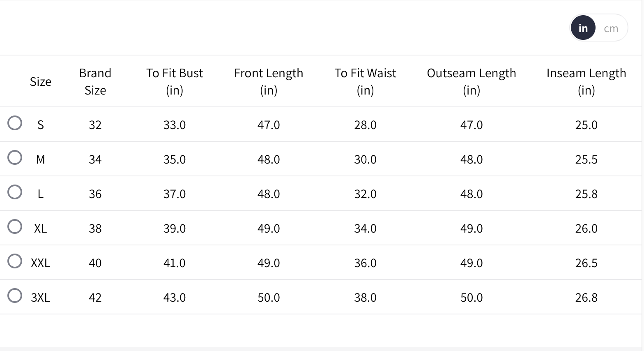Switch units to cm
The width and height of the screenshot is (644, 351).
click(x=611, y=28)
